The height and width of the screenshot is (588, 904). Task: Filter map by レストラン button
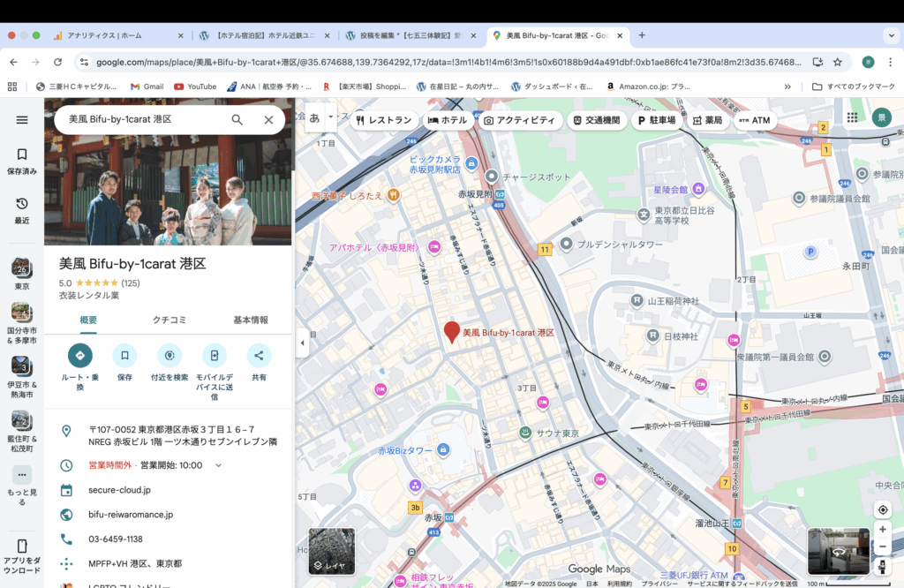pyautogui.click(x=384, y=120)
